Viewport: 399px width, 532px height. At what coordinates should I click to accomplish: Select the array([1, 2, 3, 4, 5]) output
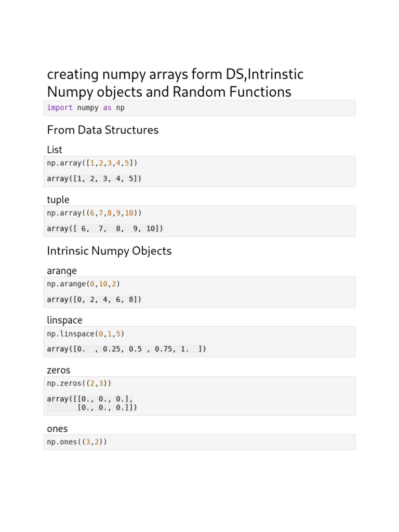[94, 179]
